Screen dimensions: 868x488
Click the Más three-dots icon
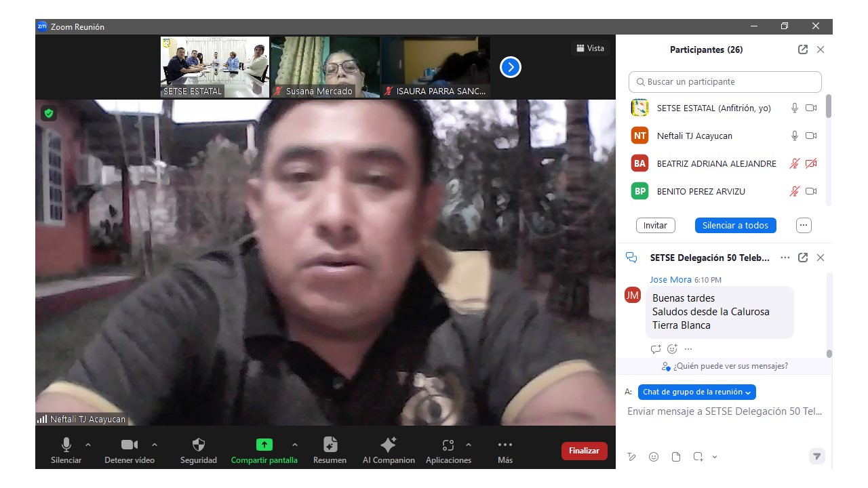pyautogui.click(x=505, y=445)
